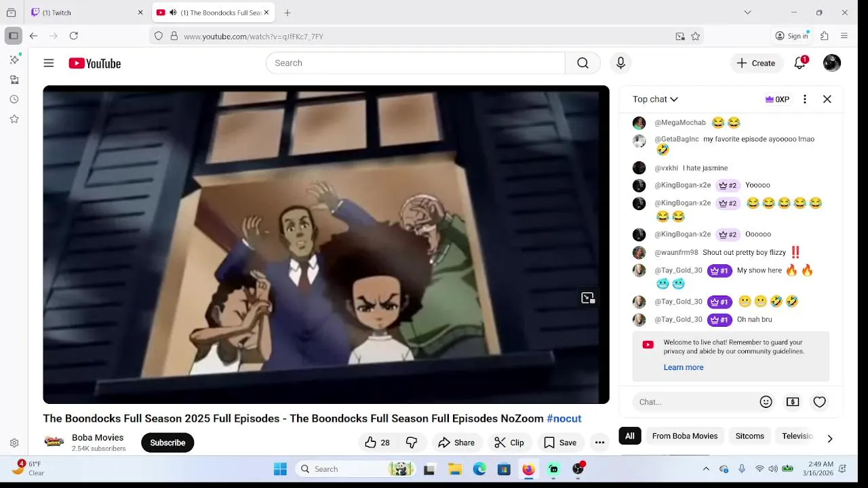Image resolution: width=868 pixels, height=488 pixels.
Task: Open live chat options (three dots)
Action: tap(805, 99)
